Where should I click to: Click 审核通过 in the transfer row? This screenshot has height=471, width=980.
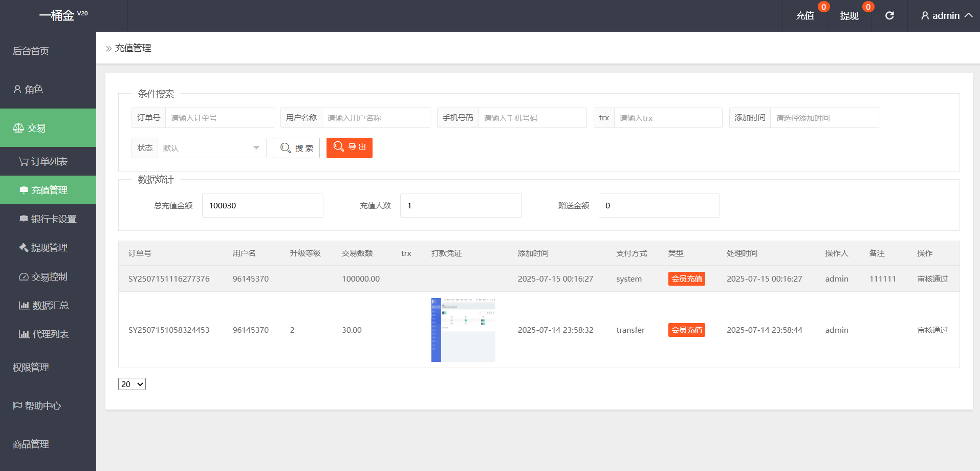click(x=932, y=330)
